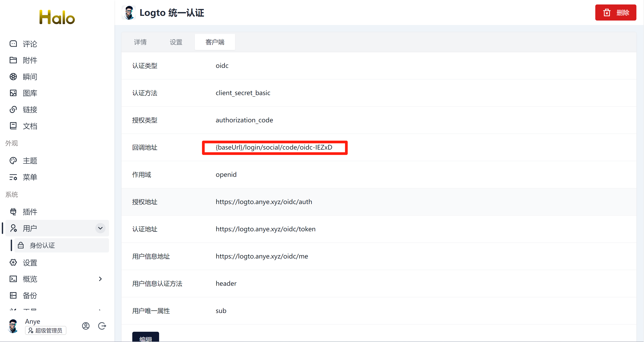The height and width of the screenshot is (342, 644).
Task: Open the user profile circle icon
Action: click(86, 326)
